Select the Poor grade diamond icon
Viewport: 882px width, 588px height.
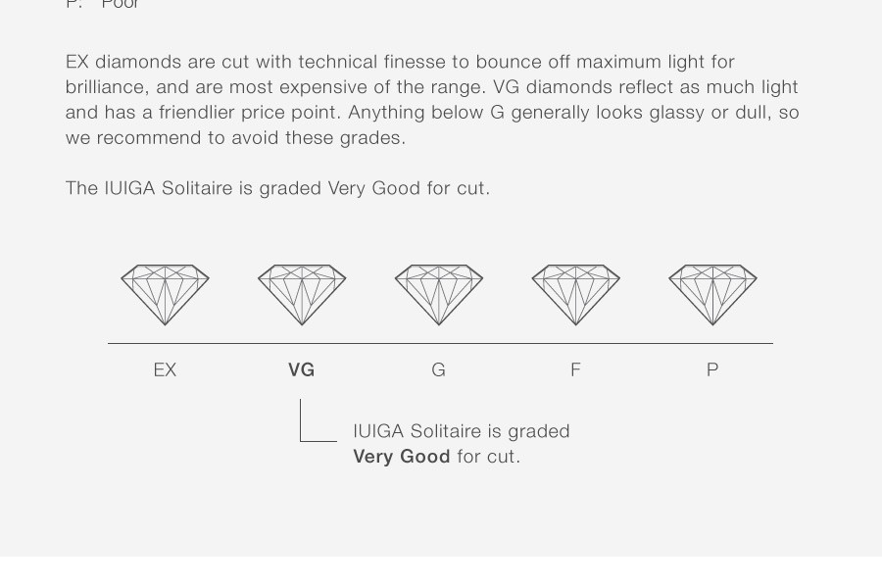(712, 295)
